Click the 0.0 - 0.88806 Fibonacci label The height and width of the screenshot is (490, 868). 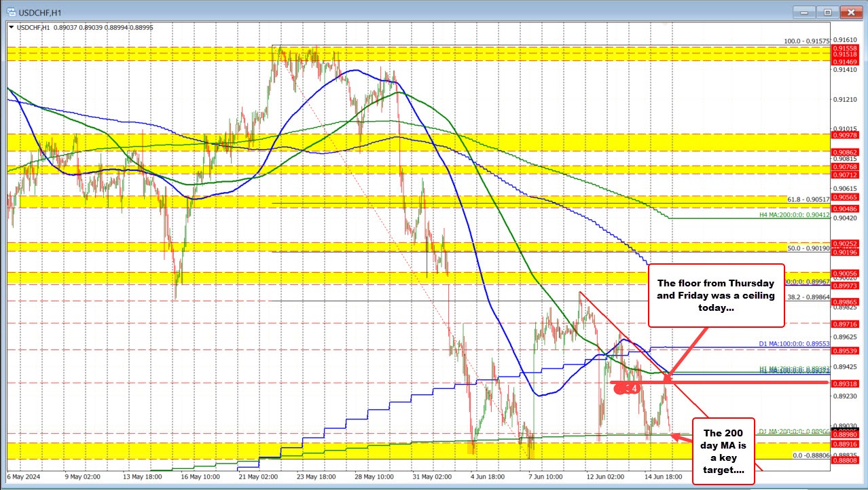point(811,455)
